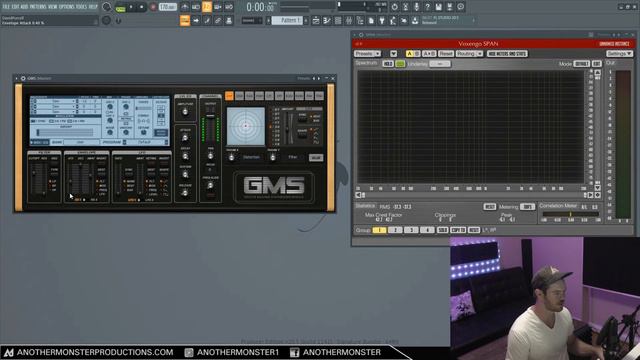Toggle the SOLO button in SPAN group row
Image resolution: width=640 pixels, height=360 pixels.
coord(442,230)
